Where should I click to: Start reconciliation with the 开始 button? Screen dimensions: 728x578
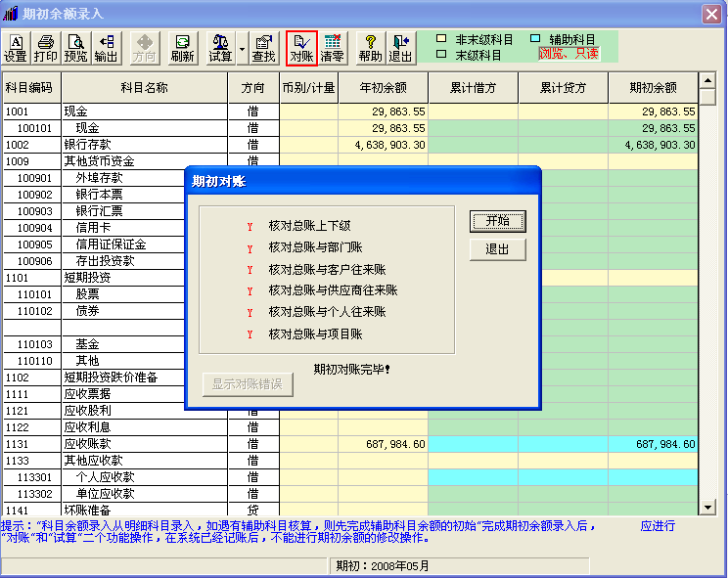[498, 221]
